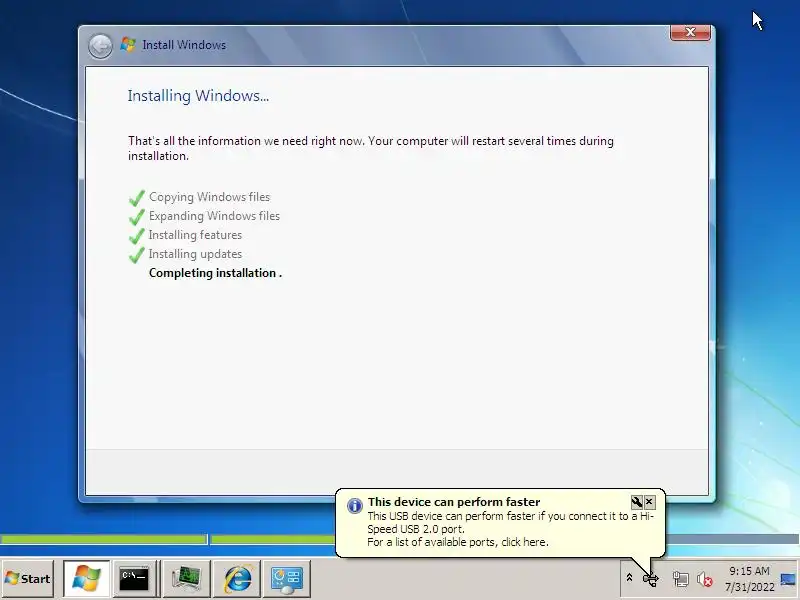
Task: Open the system monitor taskbar icon
Action: pyautogui.click(x=187, y=579)
